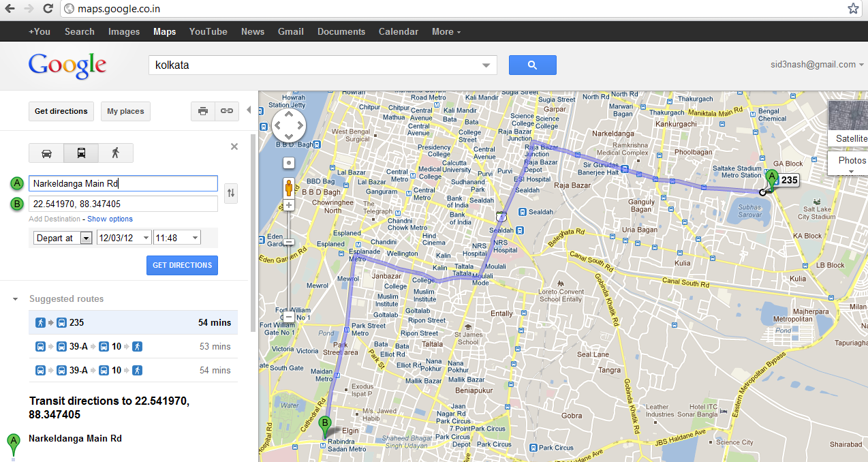The image size is (868, 462).
Task: Open the Calendar tab
Action: (399, 31)
